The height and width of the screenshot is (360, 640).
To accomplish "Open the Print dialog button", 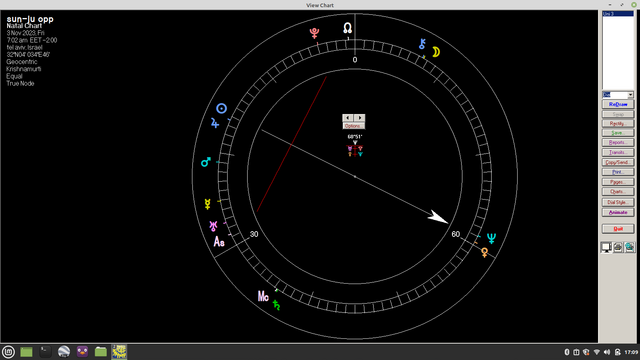I will point(618,172).
